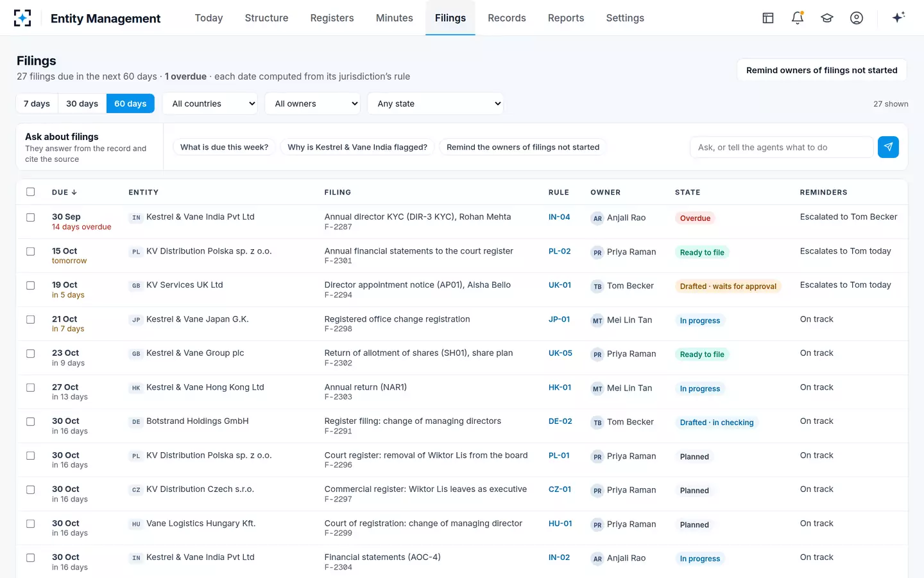The width and height of the screenshot is (924, 578).
Task: Sort by the DUE column header
Action: click(x=64, y=192)
